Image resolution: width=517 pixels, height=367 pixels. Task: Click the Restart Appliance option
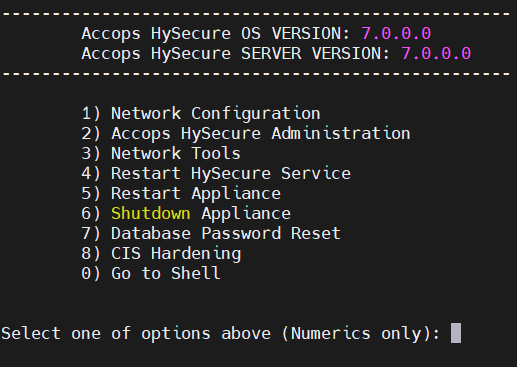pos(181,194)
